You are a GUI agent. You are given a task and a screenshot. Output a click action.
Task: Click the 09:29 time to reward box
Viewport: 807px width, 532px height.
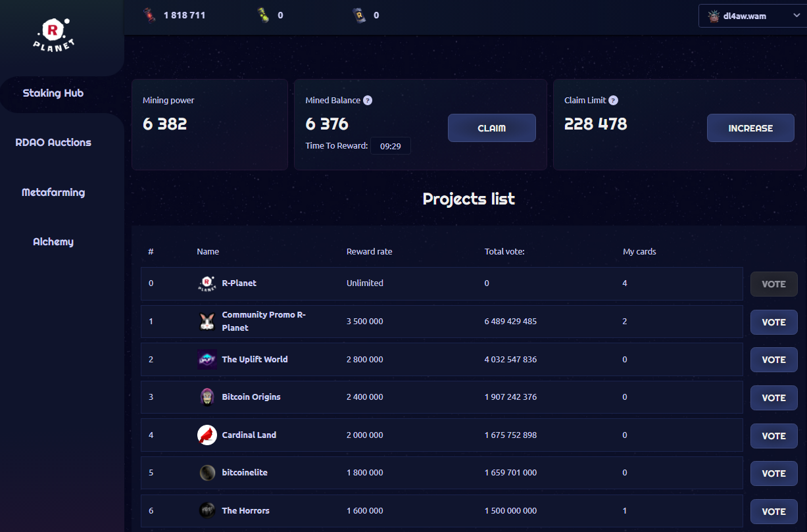[391, 146]
